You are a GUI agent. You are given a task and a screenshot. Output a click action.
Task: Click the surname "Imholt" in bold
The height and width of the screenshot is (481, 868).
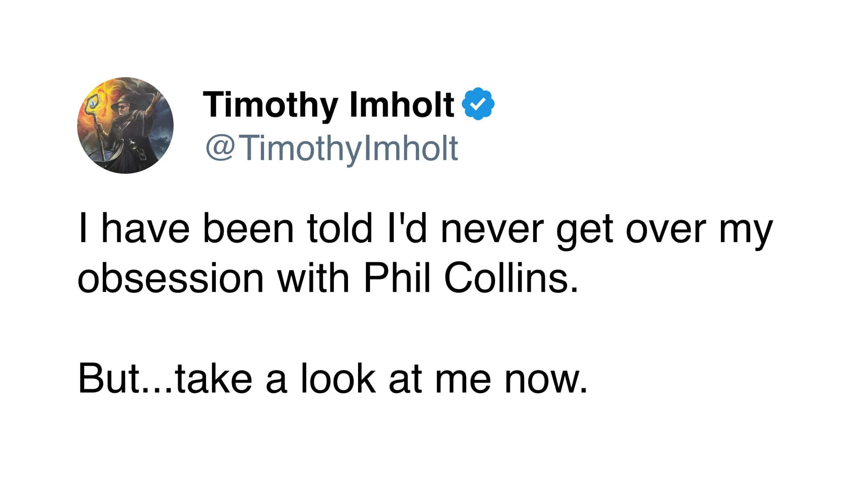[402, 104]
